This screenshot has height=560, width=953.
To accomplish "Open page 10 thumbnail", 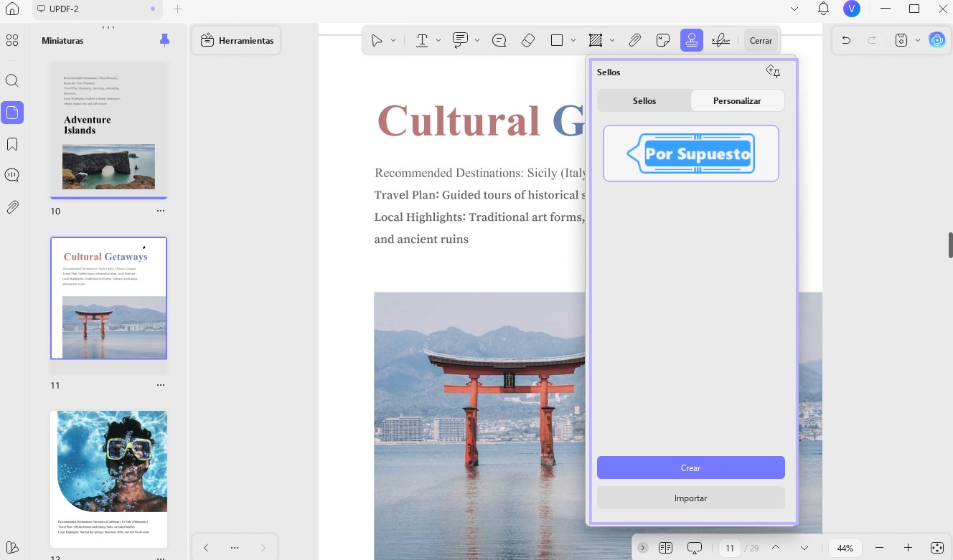I will (x=108, y=130).
